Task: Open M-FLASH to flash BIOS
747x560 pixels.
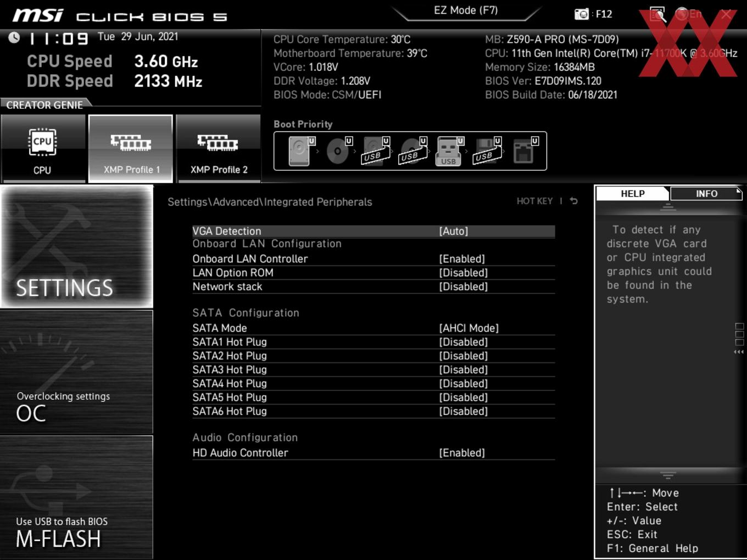Action: (x=76, y=497)
